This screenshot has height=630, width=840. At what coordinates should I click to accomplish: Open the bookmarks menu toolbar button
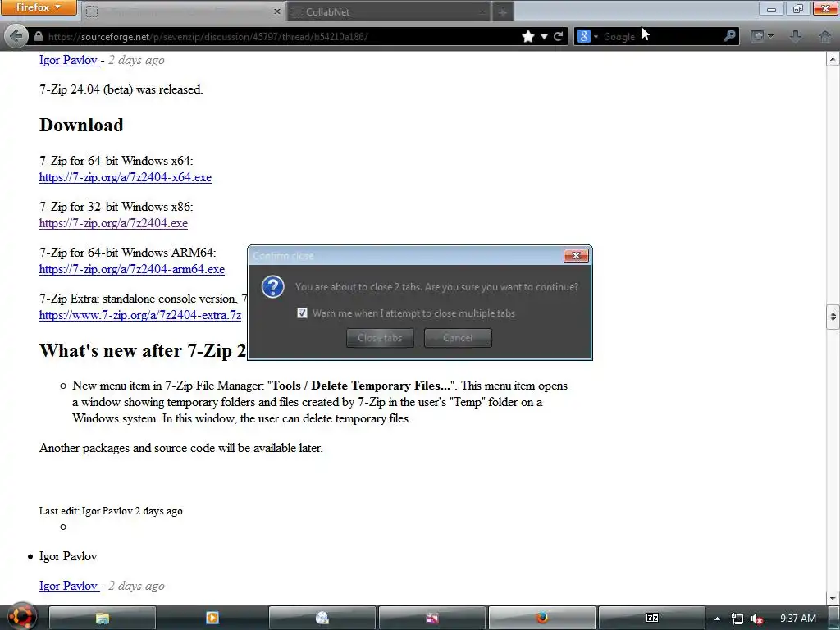click(x=762, y=36)
